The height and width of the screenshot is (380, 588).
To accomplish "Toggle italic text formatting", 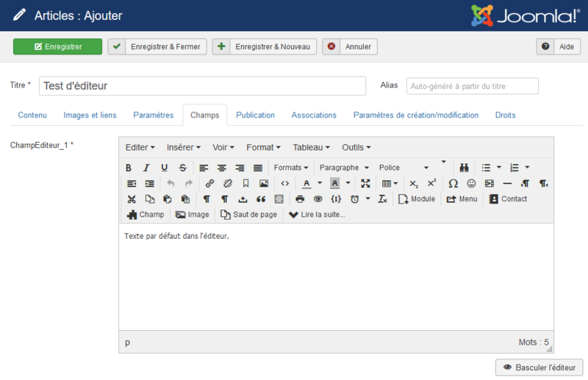I will coord(146,168).
